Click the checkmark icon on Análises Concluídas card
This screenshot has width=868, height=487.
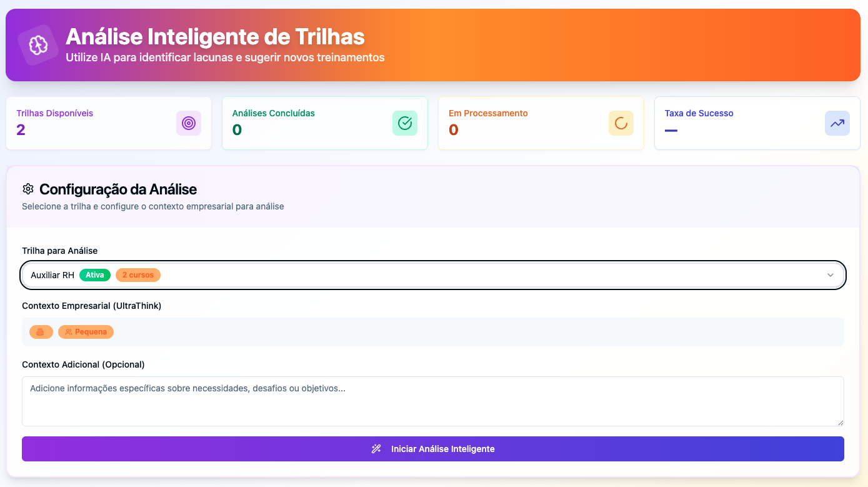point(404,123)
